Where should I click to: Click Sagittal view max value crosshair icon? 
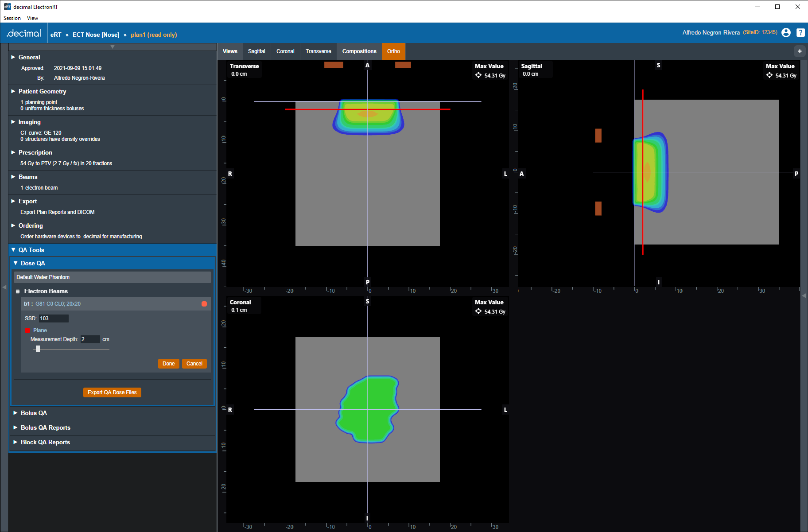point(769,75)
